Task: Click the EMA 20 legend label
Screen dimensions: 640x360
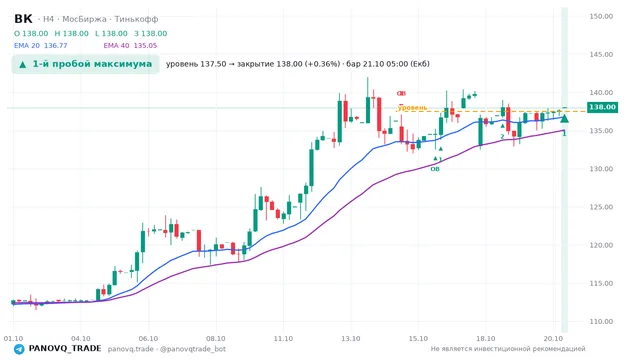Action: (27, 46)
